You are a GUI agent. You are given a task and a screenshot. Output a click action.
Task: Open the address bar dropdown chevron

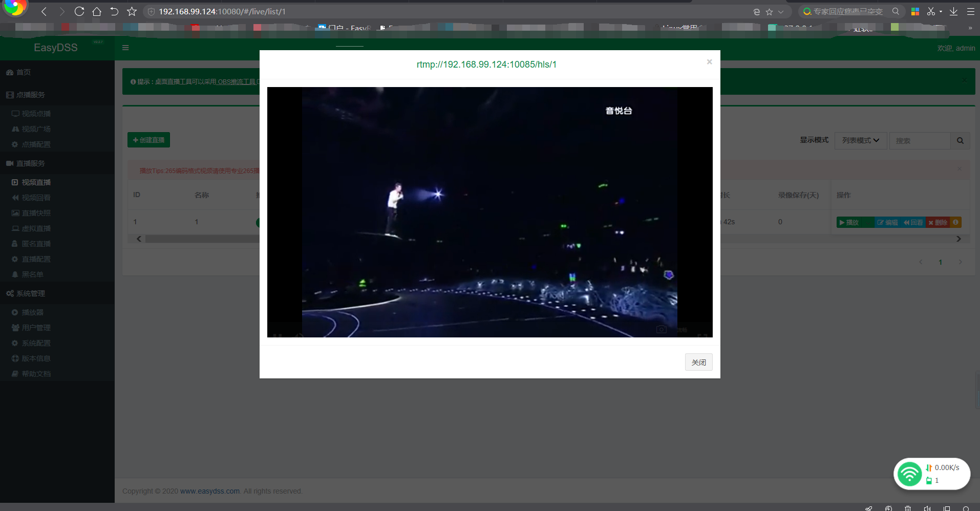coord(781,12)
